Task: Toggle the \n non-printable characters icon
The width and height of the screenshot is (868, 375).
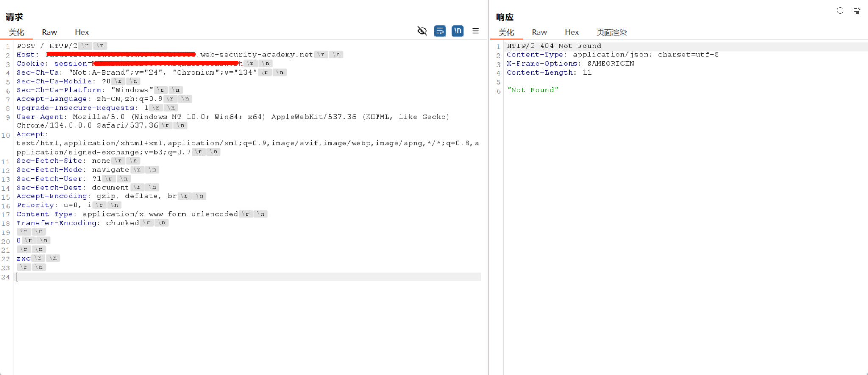Action: (458, 31)
